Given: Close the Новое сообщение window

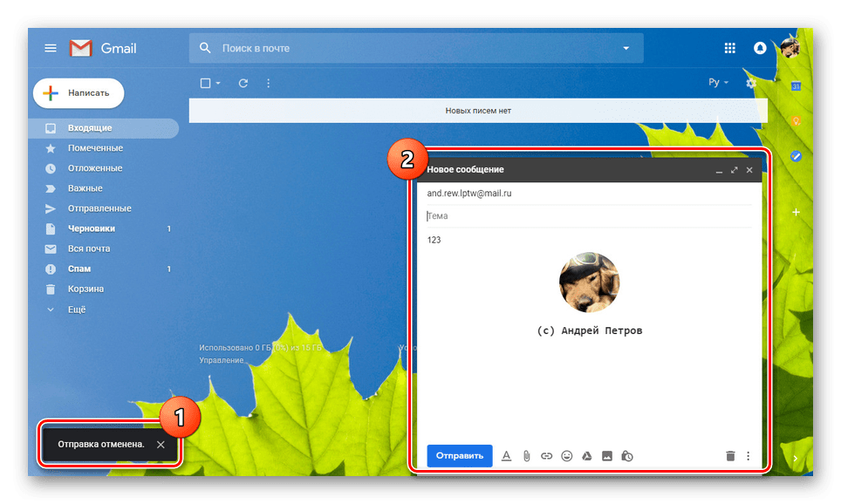Looking at the screenshot, I should (749, 170).
